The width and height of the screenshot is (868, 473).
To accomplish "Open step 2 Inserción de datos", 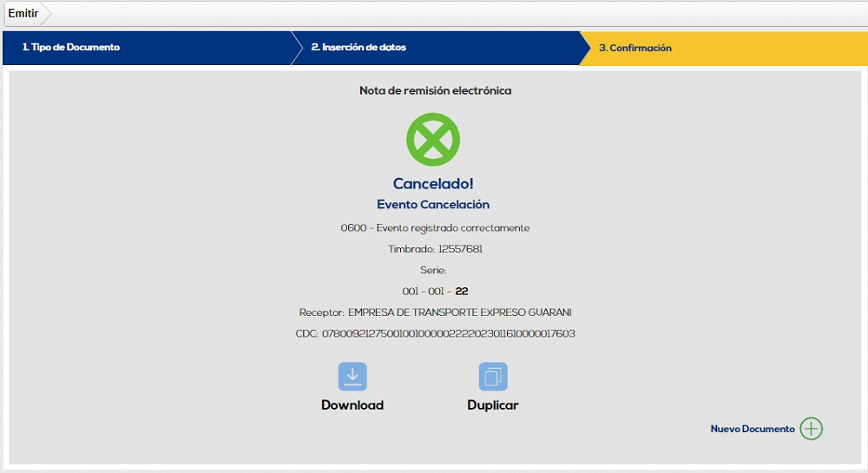I will pyautogui.click(x=358, y=48).
